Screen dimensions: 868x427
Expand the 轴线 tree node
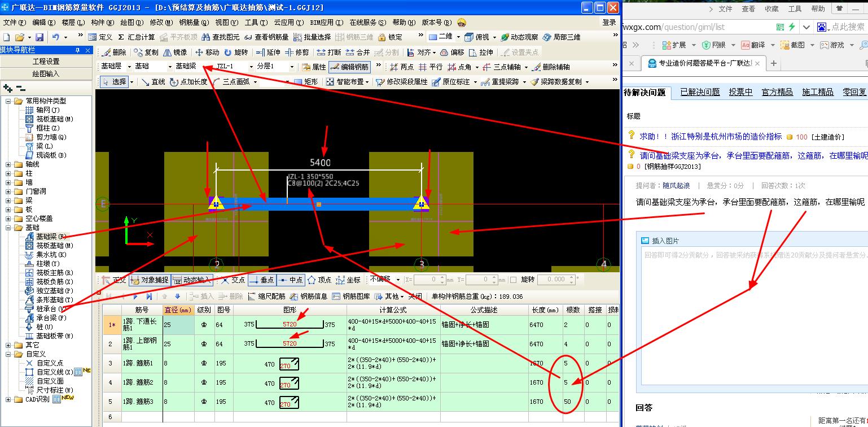click(8, 164)
